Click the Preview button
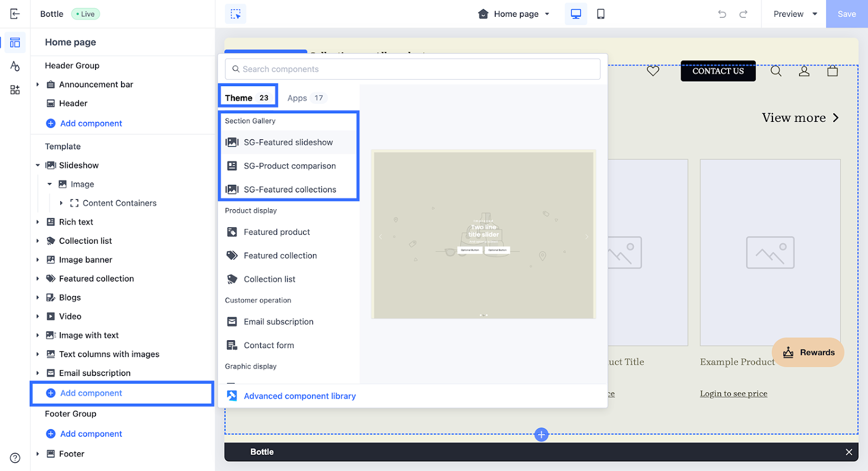The image size is (868, 471). tap(788, 14)
